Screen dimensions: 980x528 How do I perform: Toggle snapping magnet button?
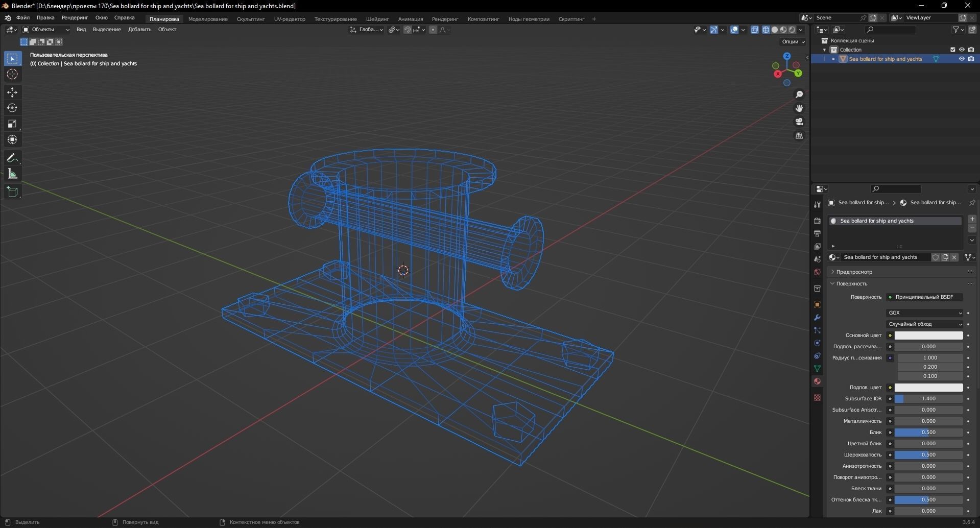pos(408,30)
